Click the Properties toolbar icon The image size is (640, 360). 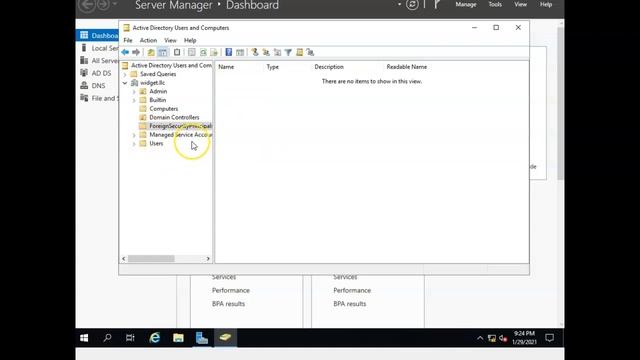(x=191, y=52)
